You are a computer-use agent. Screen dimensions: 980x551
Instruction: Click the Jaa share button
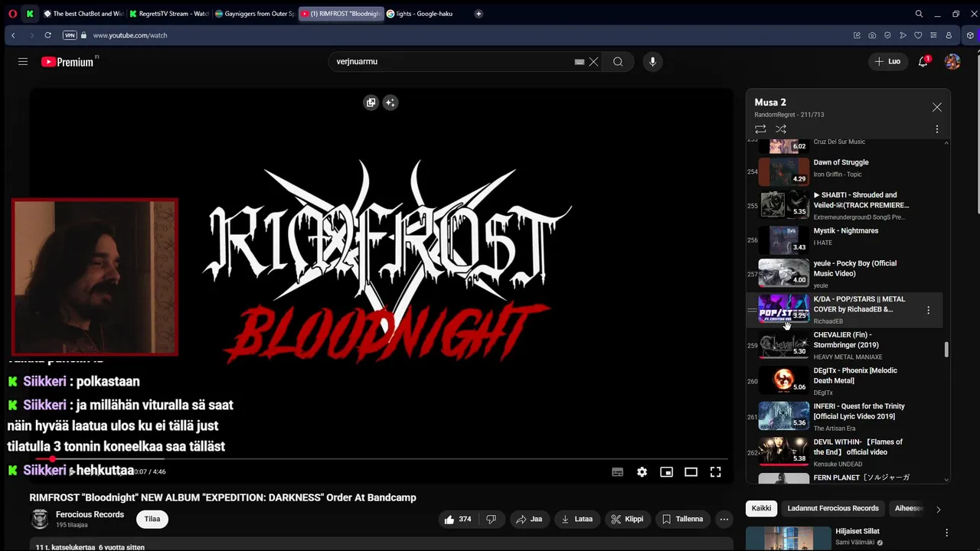pyautogui.click(x=529, y=519)
